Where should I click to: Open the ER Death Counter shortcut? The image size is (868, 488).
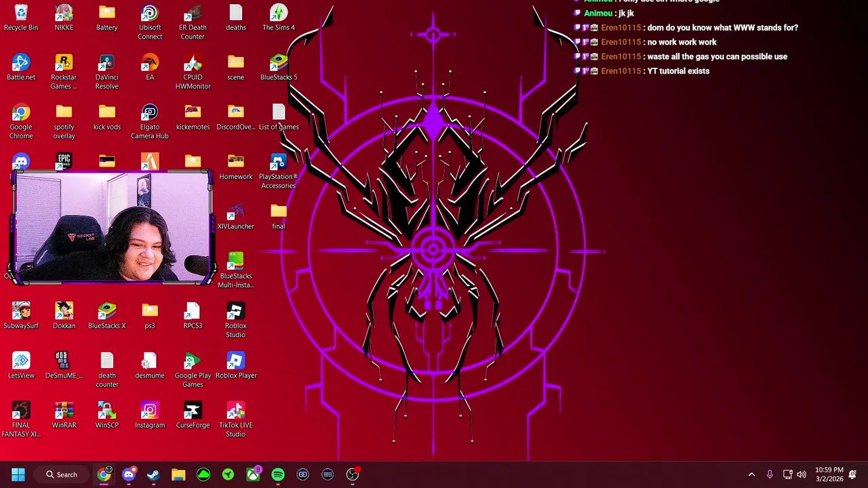(x=193, y=22)
